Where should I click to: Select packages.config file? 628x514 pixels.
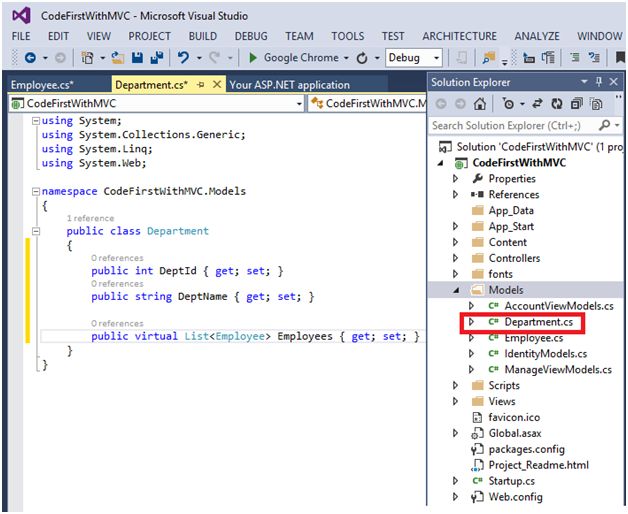527,449
